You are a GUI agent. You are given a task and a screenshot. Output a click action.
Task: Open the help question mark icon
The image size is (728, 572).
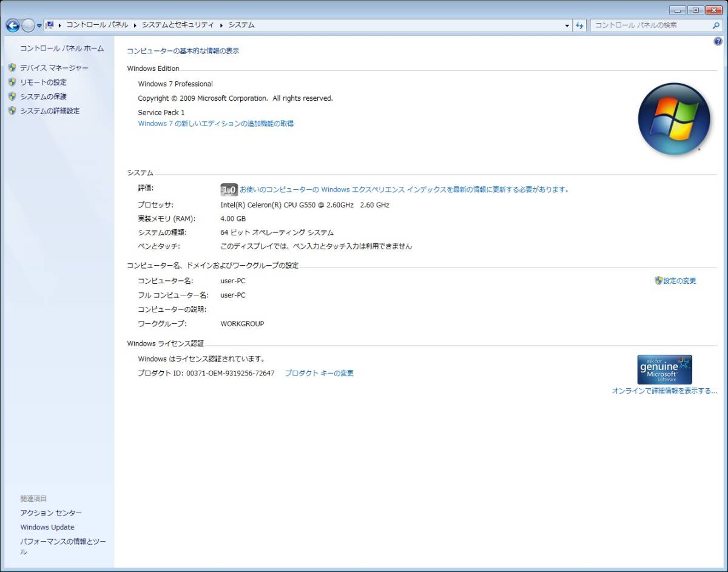(718, 41)
